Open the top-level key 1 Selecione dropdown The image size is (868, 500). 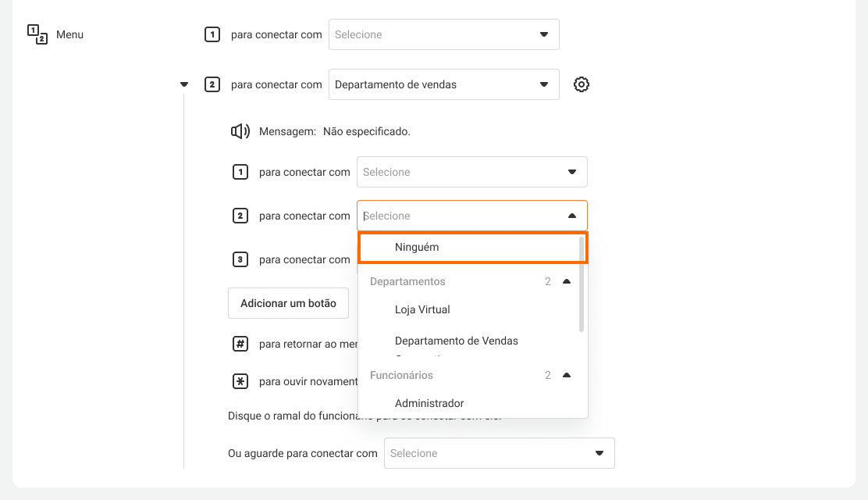click(443, 34)
